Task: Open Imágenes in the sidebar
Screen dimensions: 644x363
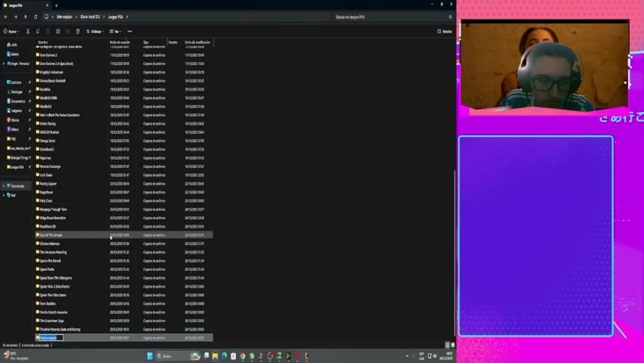Action: [15, 110]
